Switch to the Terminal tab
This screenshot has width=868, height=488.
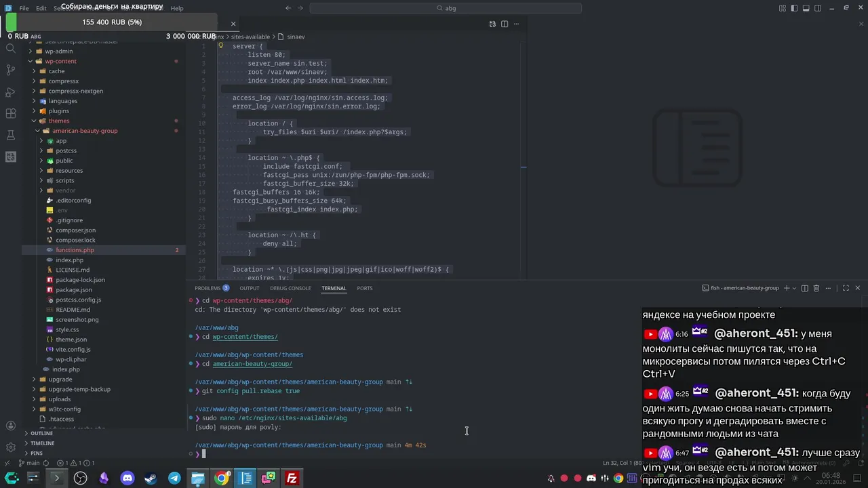tap(334, 288)
